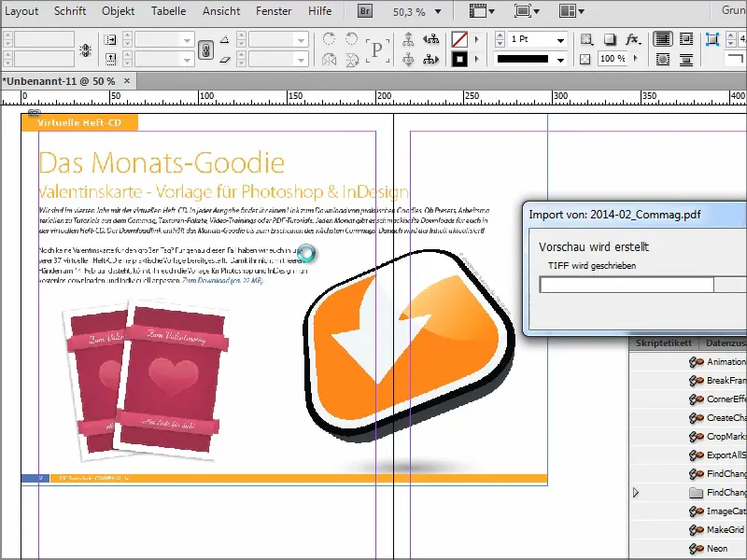The image size is (747, 560).
Task: Run the Animation script icon
Action: (x=696, y=362)
